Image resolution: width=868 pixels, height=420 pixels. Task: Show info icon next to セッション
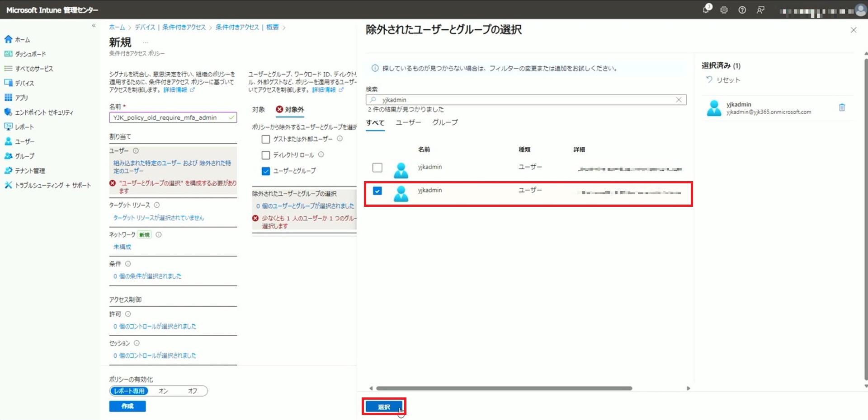(x=137, y=343)
